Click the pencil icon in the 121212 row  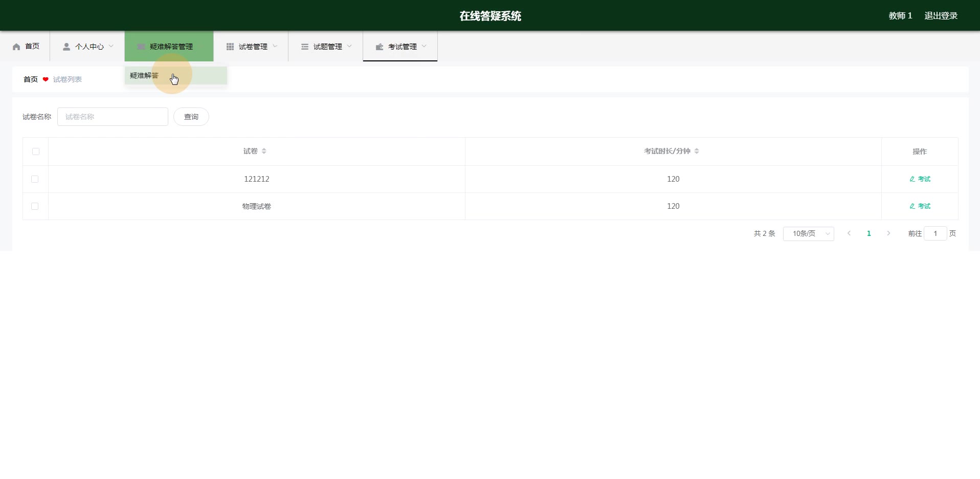click(x=912, y=179)
